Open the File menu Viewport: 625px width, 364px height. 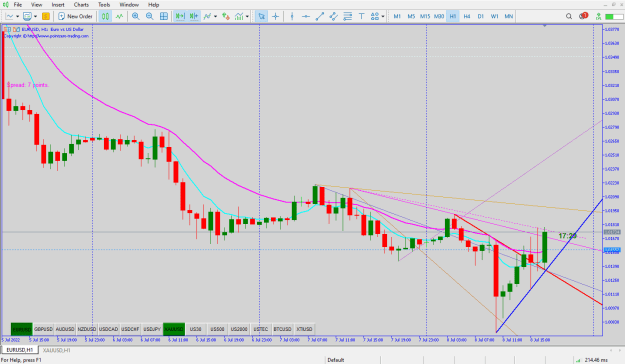point(18,5)
